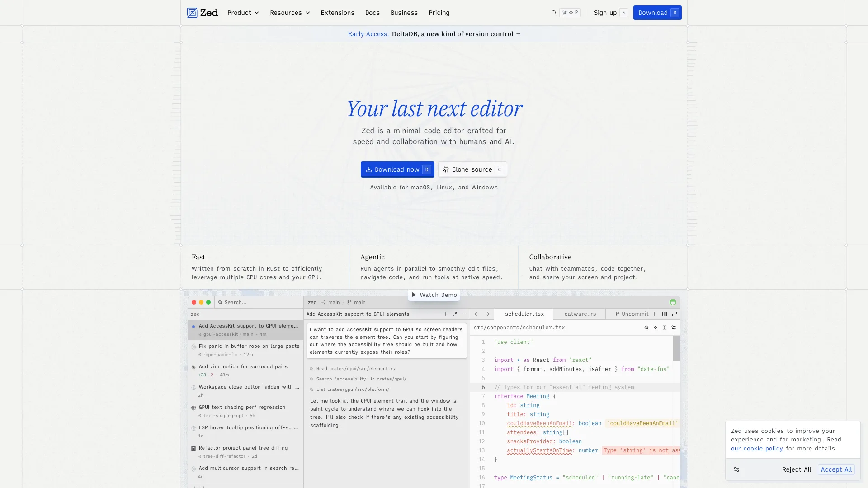Expand the agent panel with the arrows icon
The width and height of the screenshot is (868, 488).
click(x=455, y=314)
